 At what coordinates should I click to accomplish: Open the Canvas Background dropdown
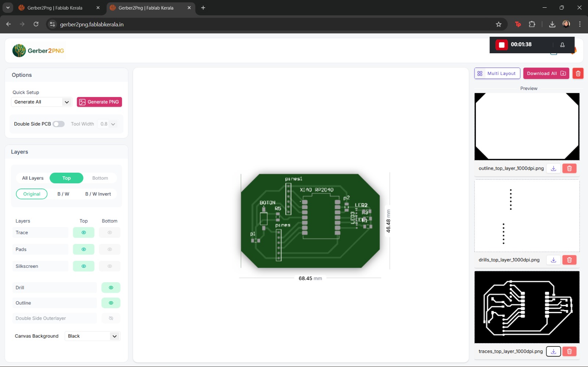click(x=93, y=336)
